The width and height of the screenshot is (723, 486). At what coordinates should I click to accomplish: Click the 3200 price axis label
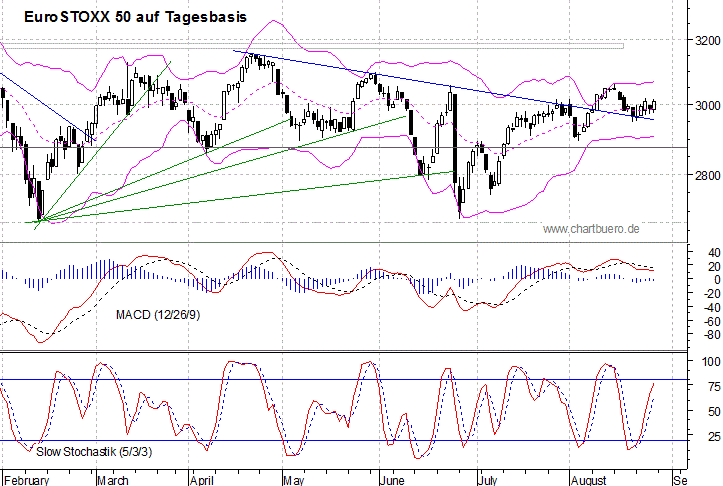pyautogui.click(x=707, y=41)
